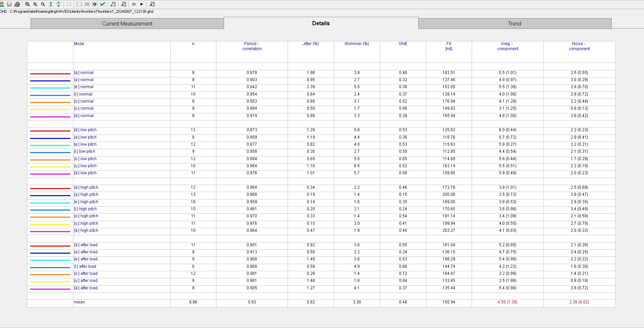Click the mean row label
Screen dimensions: 644x328
(x=79, y=302)
